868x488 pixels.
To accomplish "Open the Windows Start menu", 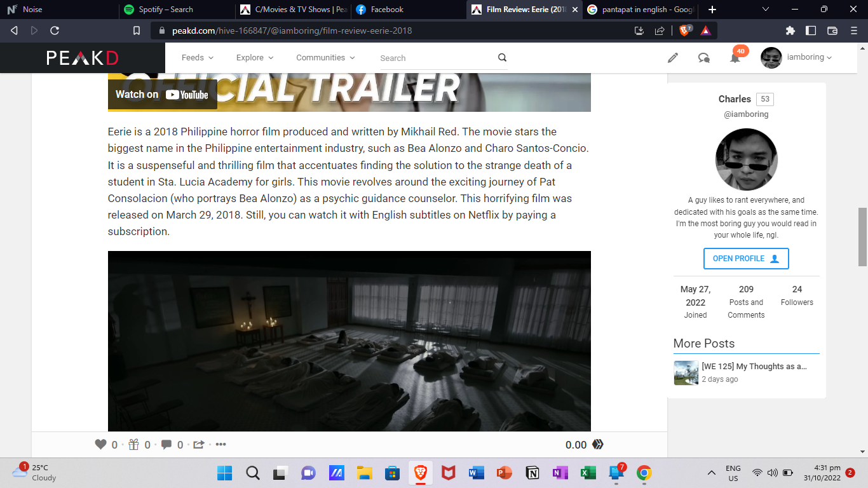I will [x=224, y=473].
